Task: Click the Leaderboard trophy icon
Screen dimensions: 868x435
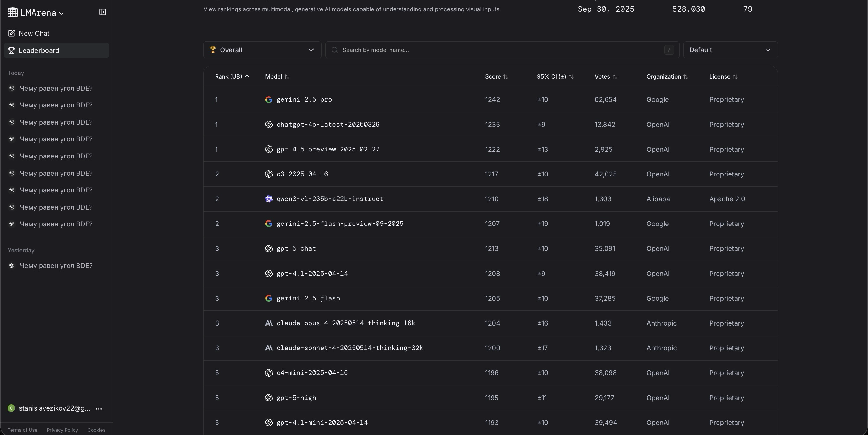Action: [12, 50]
